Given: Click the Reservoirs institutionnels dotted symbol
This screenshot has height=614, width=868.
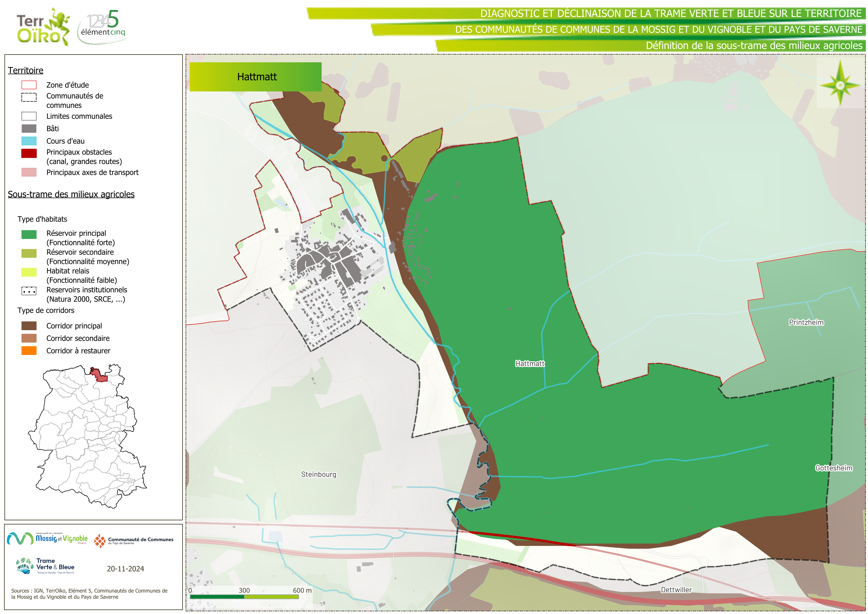Looking at the screenshot, I should (29, 291).
